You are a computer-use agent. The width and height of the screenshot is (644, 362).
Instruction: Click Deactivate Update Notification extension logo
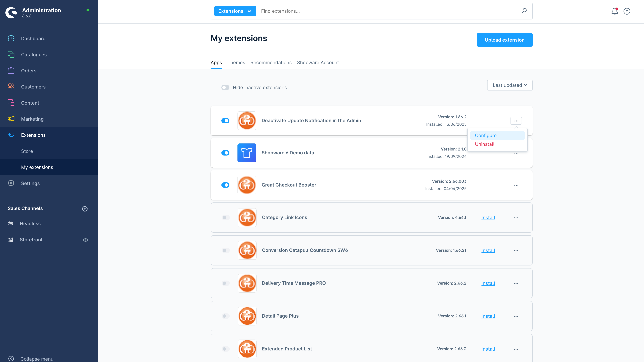[x=247, y=121]
